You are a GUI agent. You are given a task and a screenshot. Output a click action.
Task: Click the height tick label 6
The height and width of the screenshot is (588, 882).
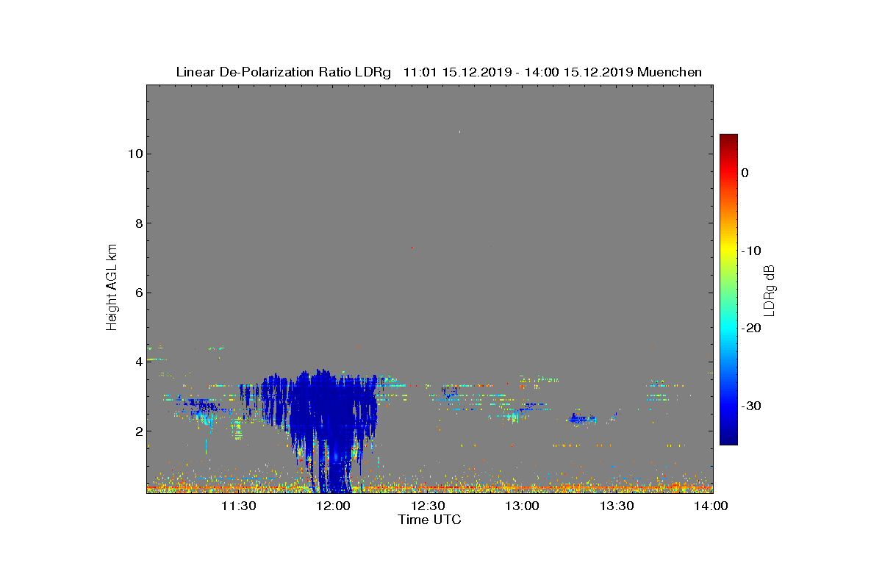coord(137,293)
